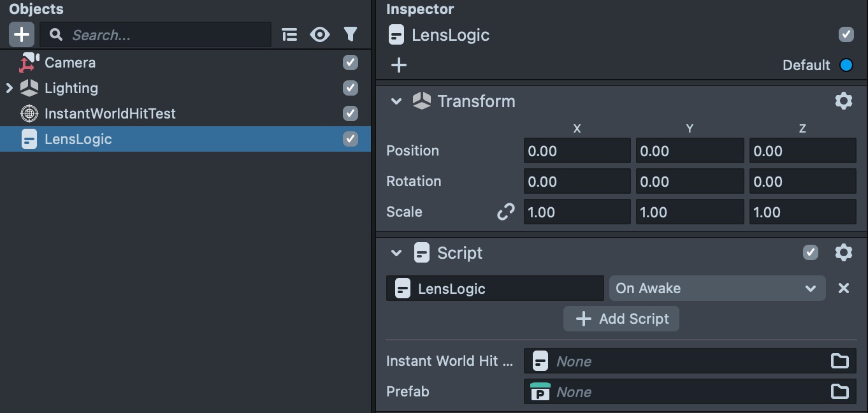
Task: Click the Default layer blue color dot
Action: pos(846,65)
